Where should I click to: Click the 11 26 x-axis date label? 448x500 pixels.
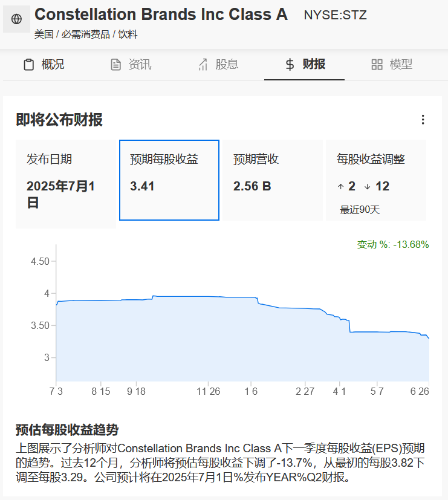point(208,391)
